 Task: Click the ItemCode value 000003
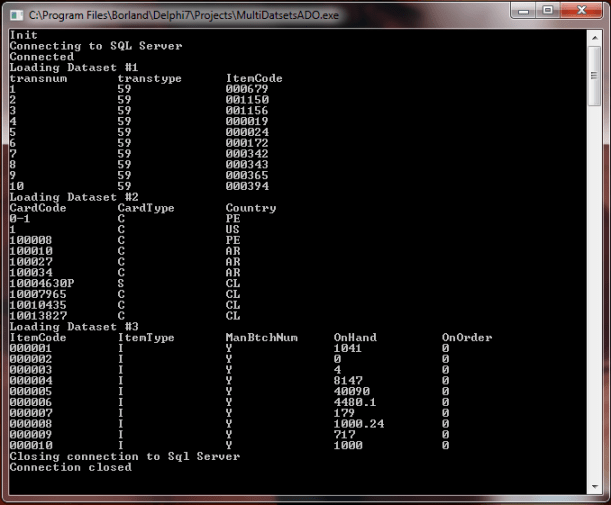[x=31, y=370]
